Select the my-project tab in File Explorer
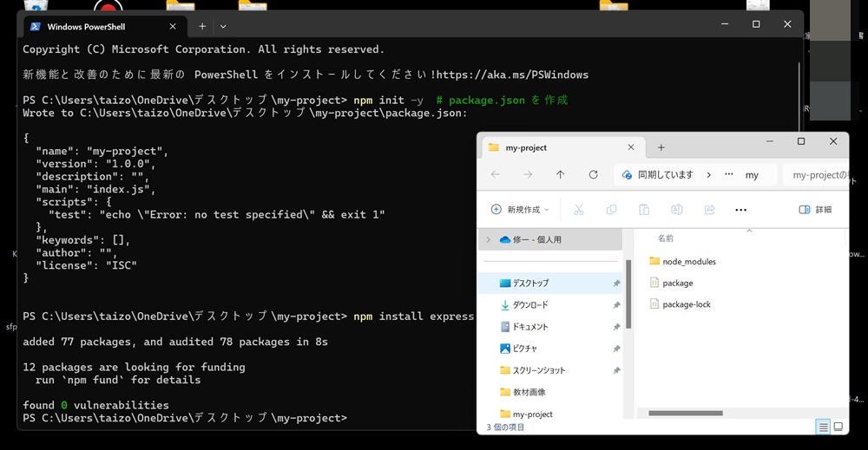 tap(563, 147)
